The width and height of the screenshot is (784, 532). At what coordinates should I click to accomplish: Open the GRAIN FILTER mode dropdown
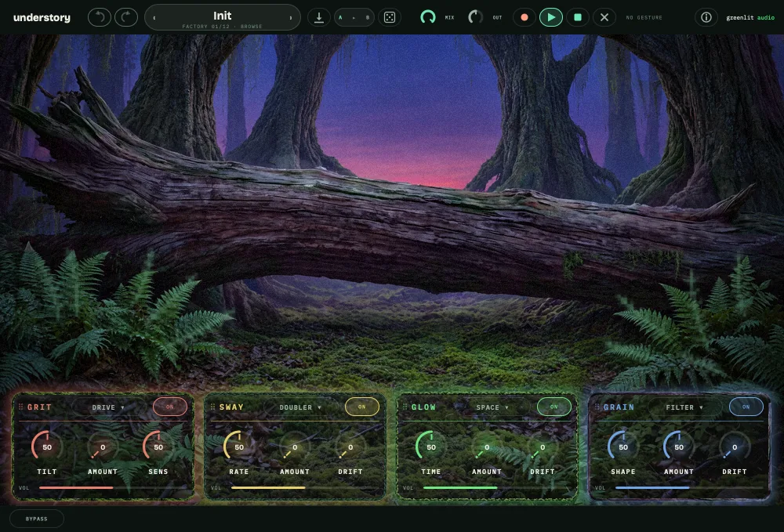click(684, 407)
